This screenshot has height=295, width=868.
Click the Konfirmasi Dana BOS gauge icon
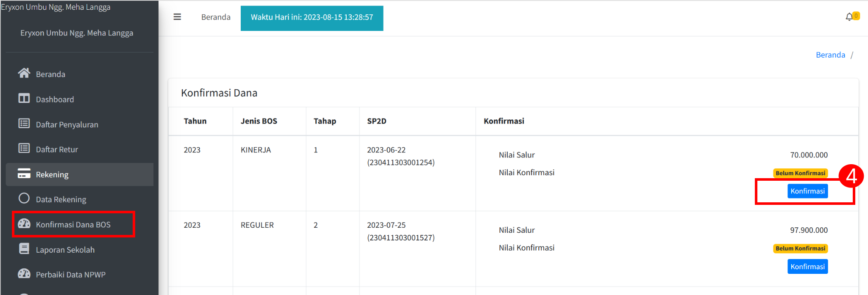tap(24, 223)
